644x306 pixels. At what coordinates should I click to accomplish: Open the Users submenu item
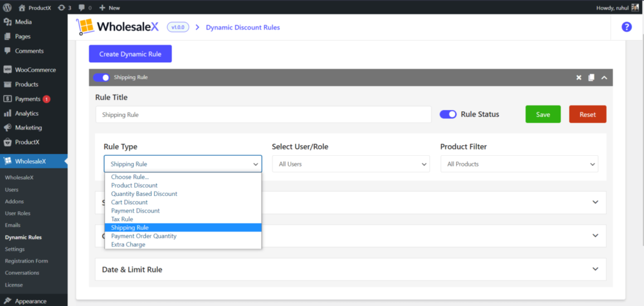click(11, 190)
